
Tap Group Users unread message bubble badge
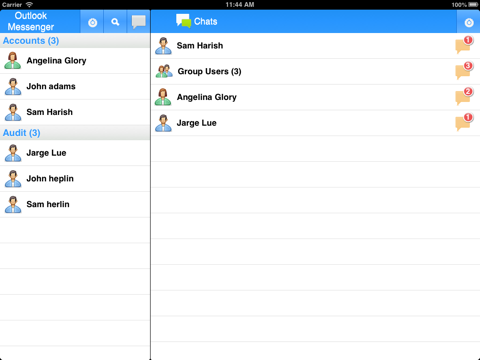click(x=464, y=70)
